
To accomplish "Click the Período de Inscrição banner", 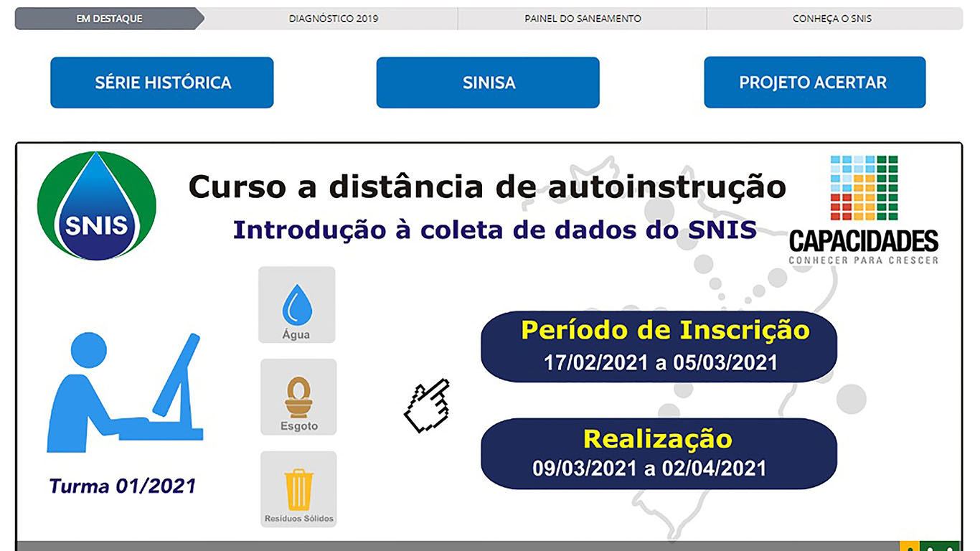I will (659, 347).
